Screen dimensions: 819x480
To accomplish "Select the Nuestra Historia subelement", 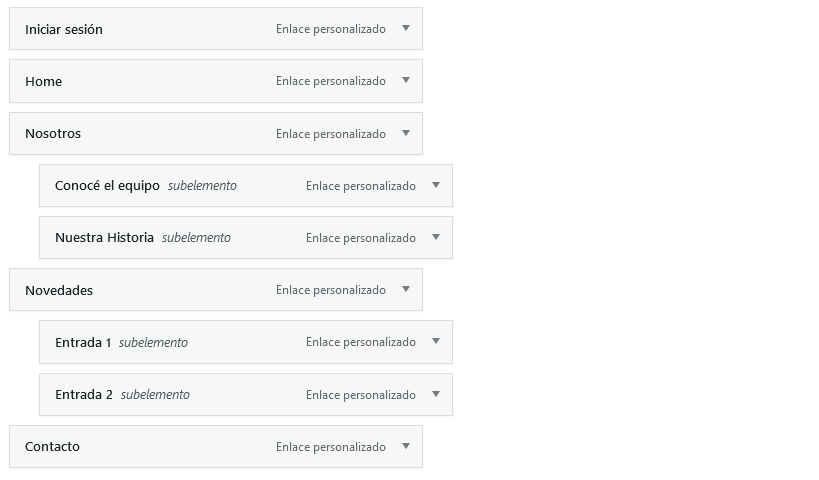I will click(104, 237).
